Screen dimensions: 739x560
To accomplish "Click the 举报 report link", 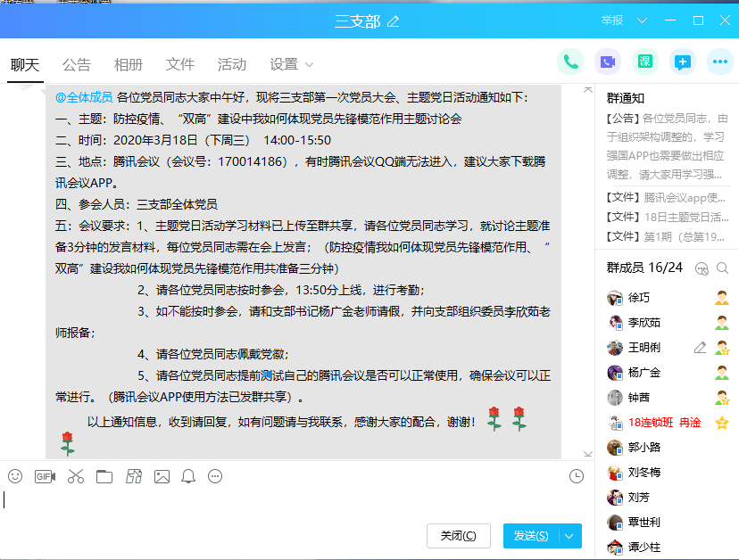I will coord(612,20).
